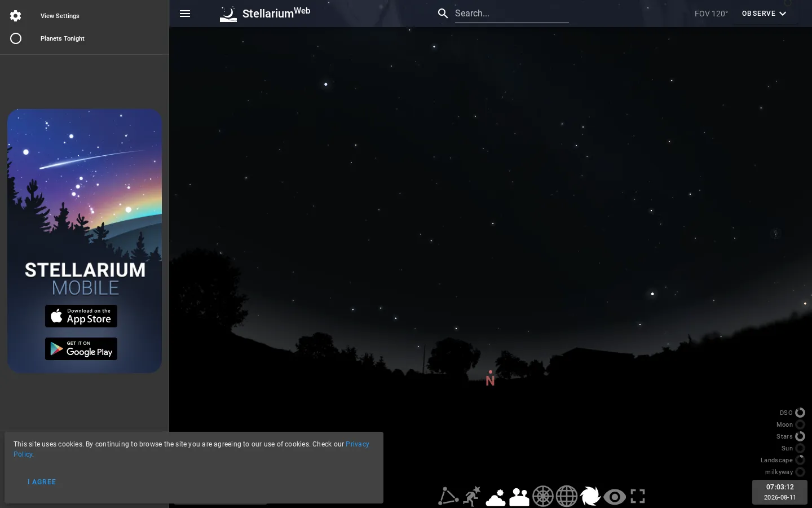Click the Planets Tonight circle icon

(16, 38)
